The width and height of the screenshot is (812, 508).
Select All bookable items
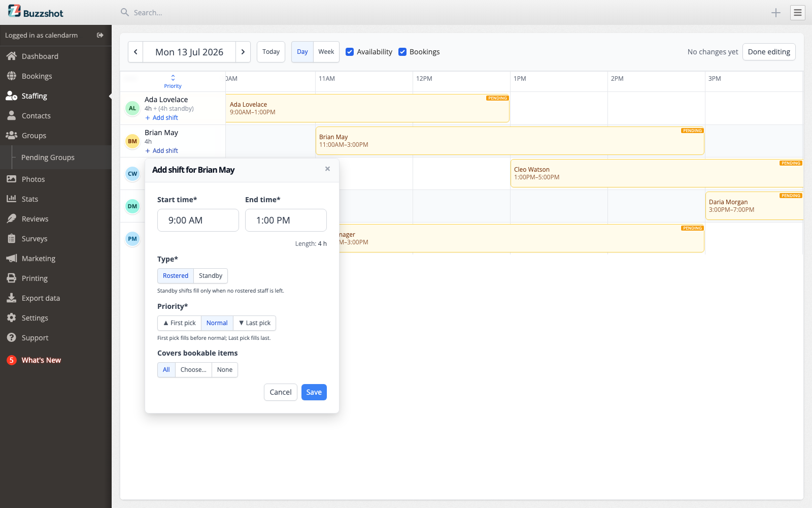(x=166, y=370)
